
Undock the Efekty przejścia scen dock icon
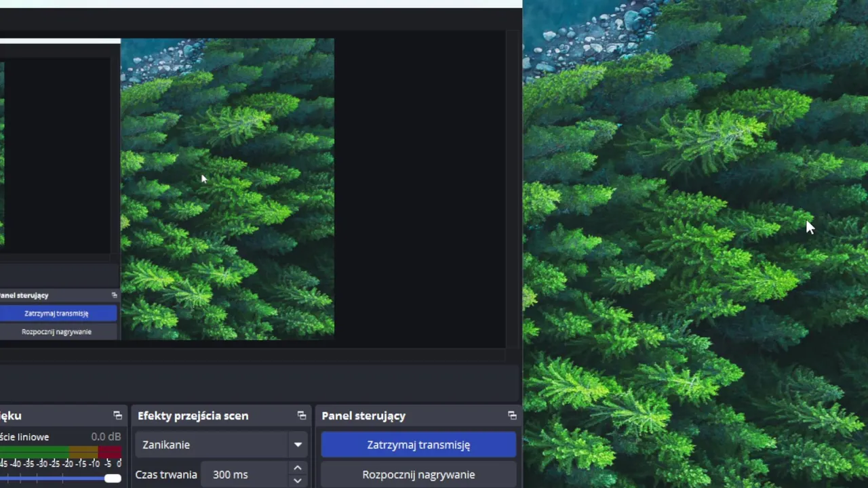pyautogui.click(x=302, y=415)
